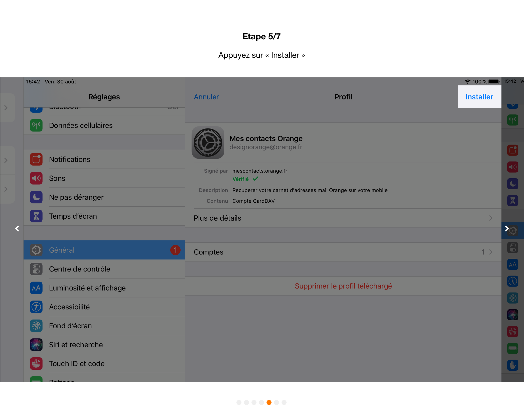Open the Siri et recherche icon

pyautogui.click(x=36, y=345)
